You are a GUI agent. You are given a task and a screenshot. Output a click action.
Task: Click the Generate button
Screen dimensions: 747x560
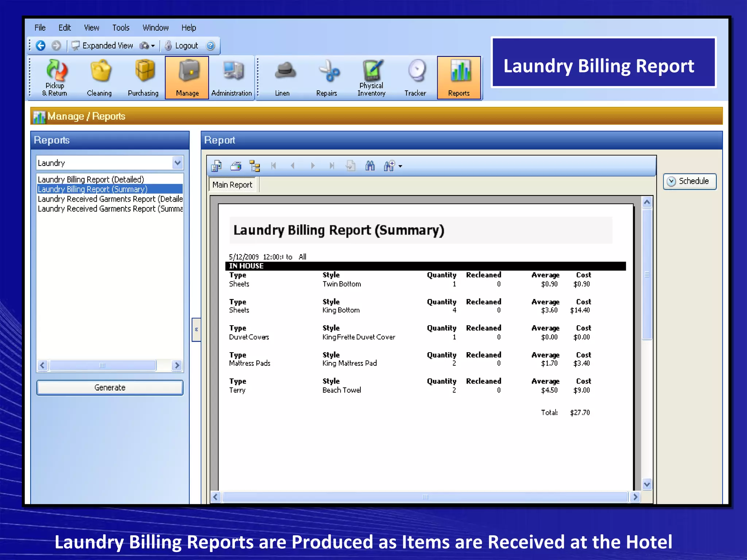pos(110,388)
